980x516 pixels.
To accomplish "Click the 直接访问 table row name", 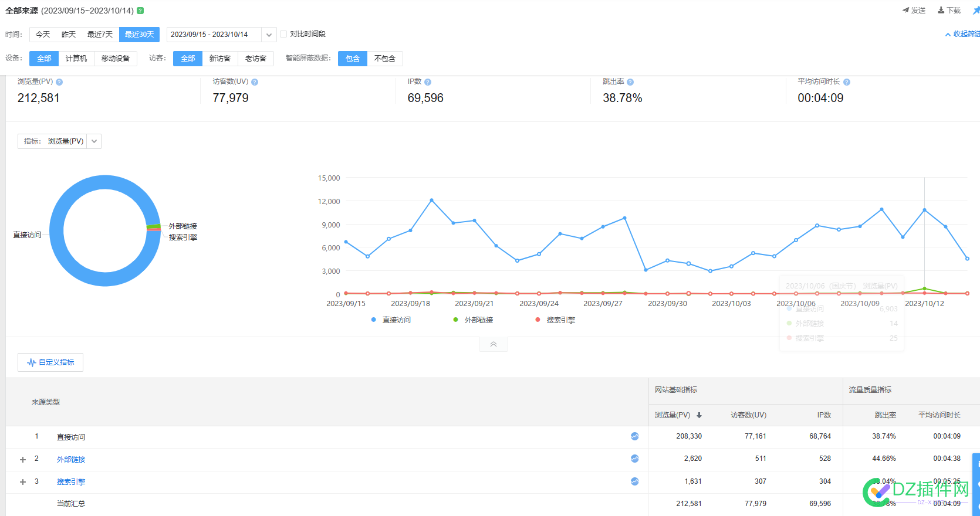I will tap(71, 437).
